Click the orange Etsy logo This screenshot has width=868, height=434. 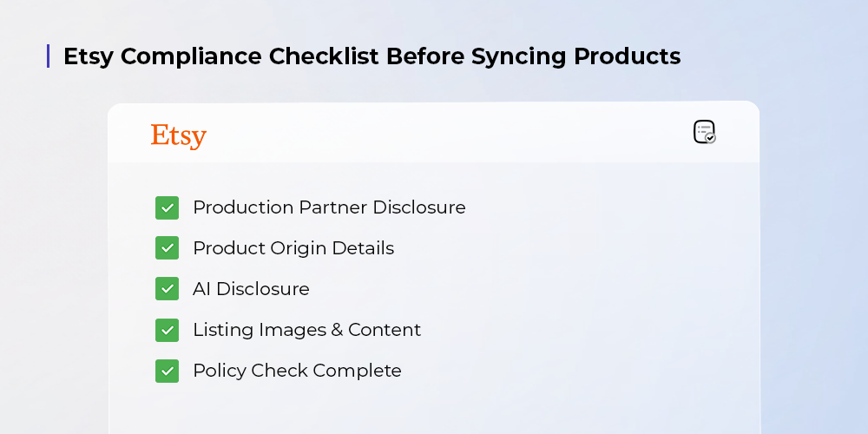[x=179, y=136]
